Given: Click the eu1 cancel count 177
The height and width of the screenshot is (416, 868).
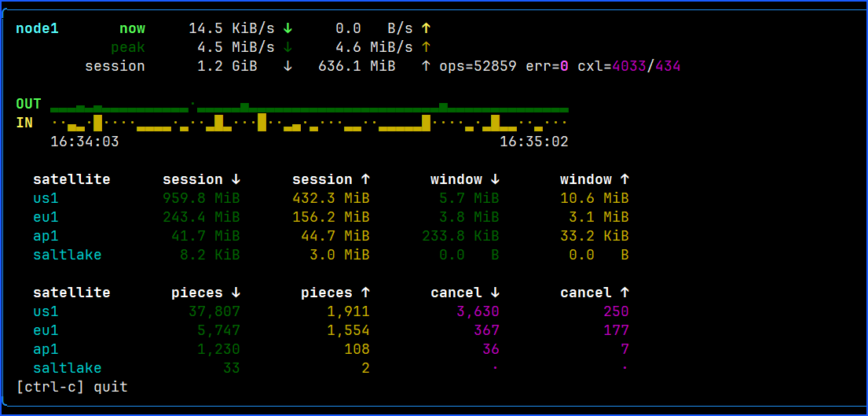Looking at the screenshot, I should pos(616,331).
